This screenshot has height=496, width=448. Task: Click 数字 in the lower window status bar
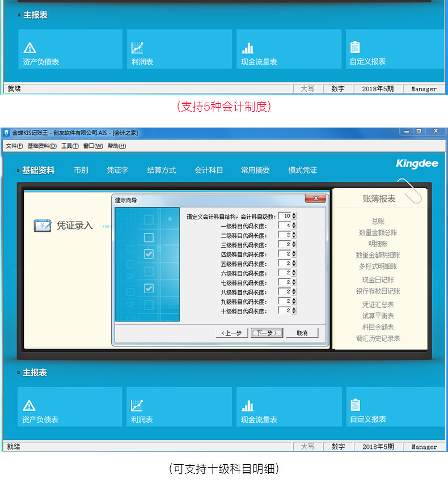tap(338, 447)
